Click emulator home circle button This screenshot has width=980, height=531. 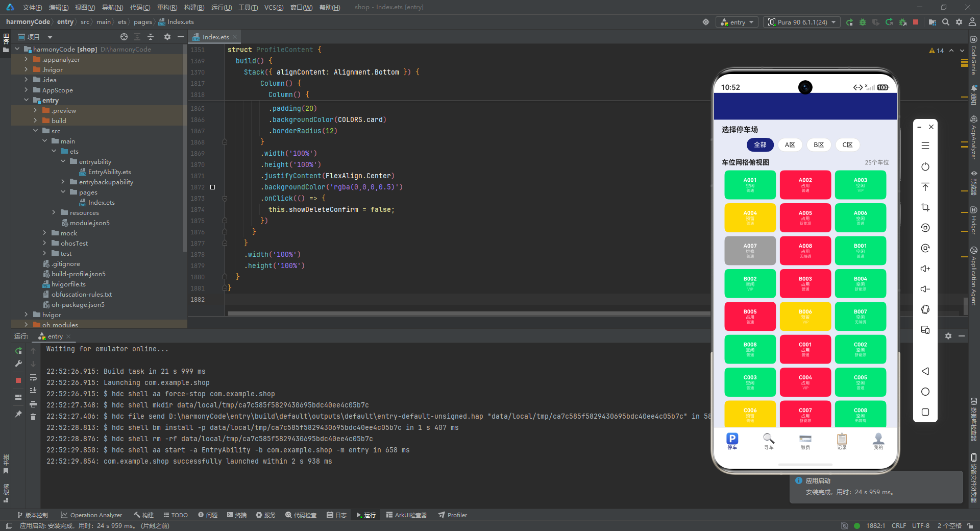click(x=925, y=392)
